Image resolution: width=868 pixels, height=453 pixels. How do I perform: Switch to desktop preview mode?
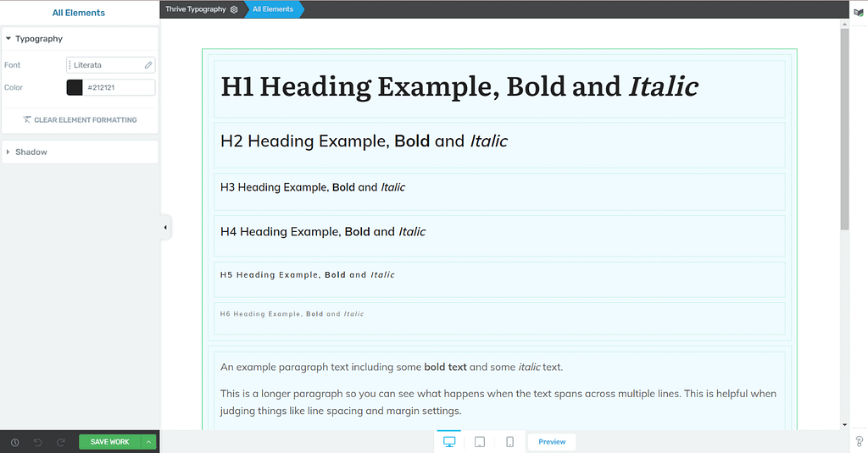pyautogui.click(x=449, y=441)
